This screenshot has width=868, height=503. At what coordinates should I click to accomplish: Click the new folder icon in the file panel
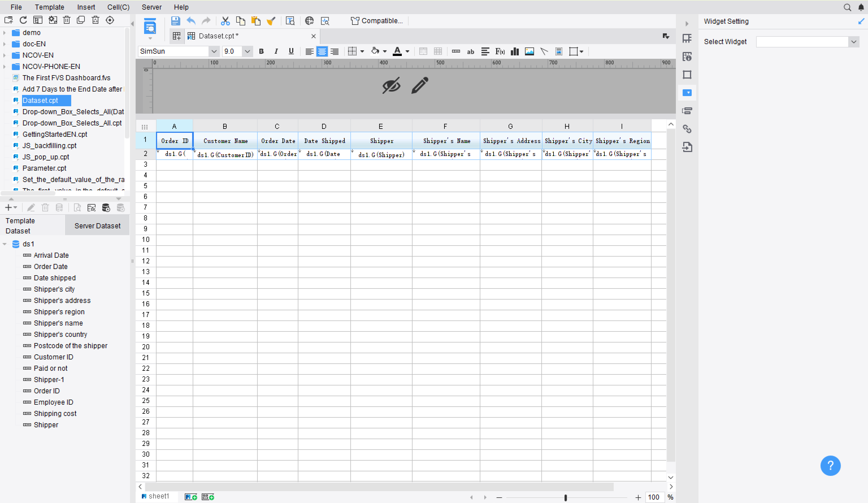click(x=8, y=20)
